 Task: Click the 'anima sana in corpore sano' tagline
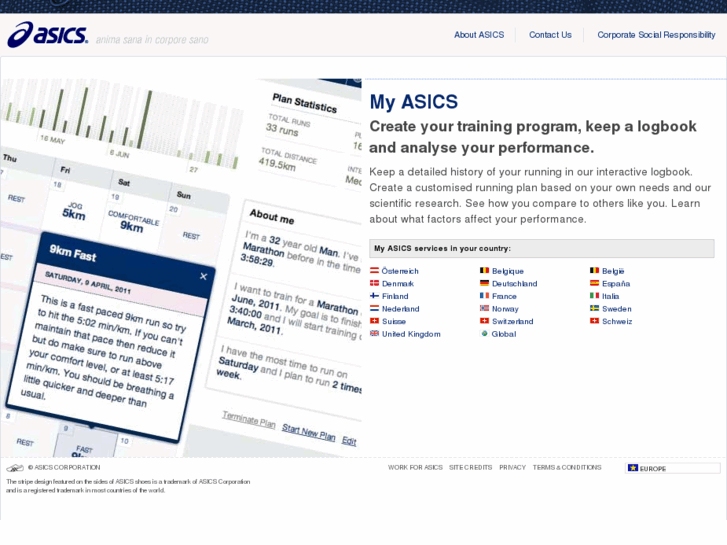[x=152, y=40]
